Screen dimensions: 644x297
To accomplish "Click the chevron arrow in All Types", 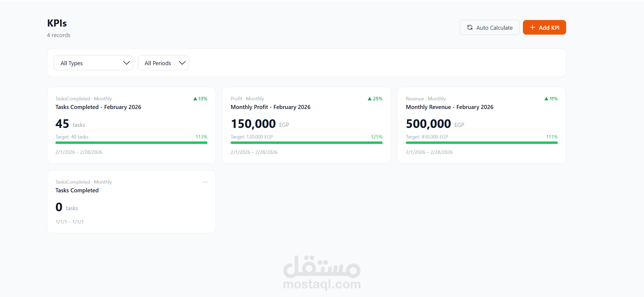I will pos(126,63).
